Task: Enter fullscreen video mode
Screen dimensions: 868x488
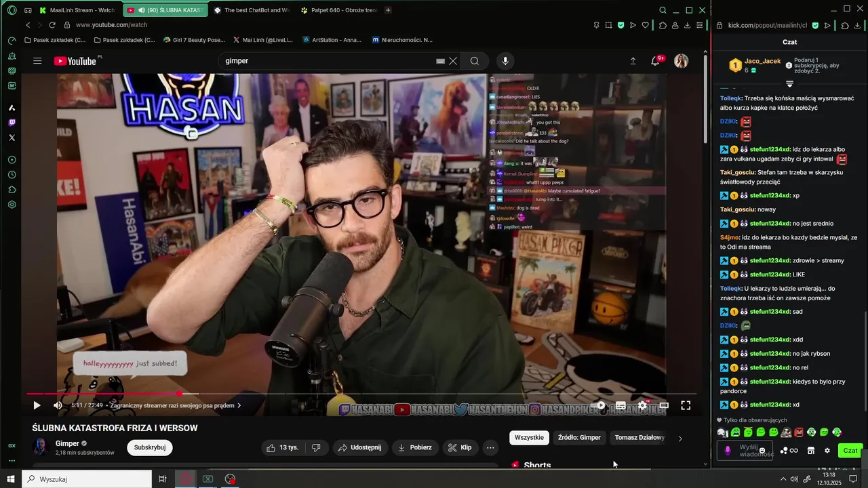Action: pyautogui.click(x=686, y=405)
